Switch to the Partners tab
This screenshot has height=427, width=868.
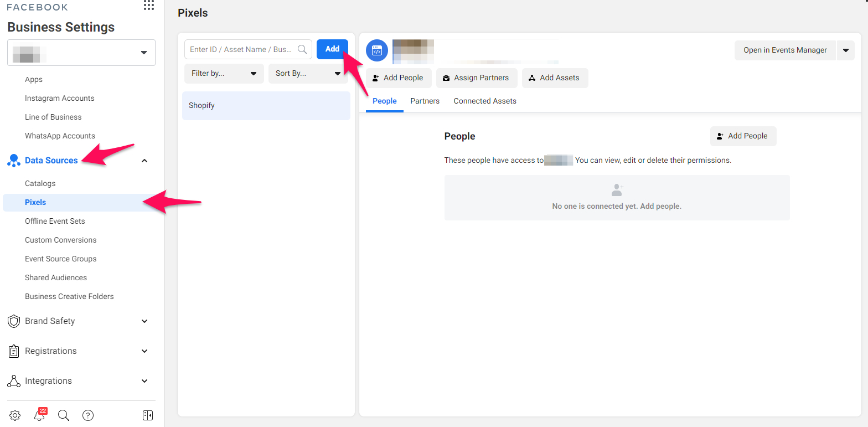click(425, 101)
